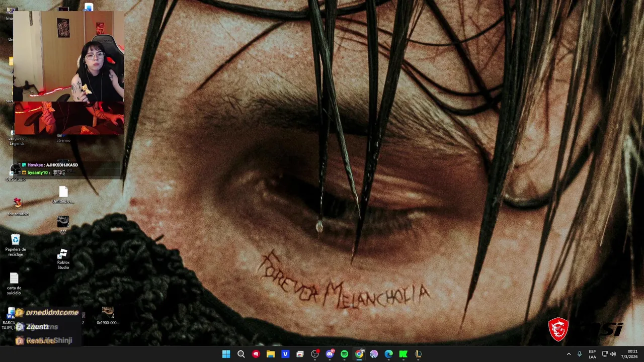This screenshot has height=362, width=644.
Task: Open League of Legends taskbar icon
Action: [418, 354]
